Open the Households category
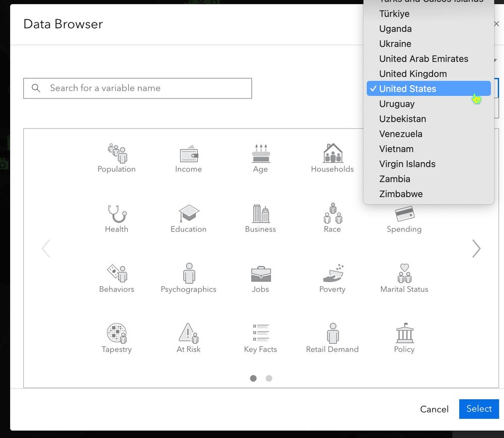The width and height of the screenshot is (504, 438). 332,158
